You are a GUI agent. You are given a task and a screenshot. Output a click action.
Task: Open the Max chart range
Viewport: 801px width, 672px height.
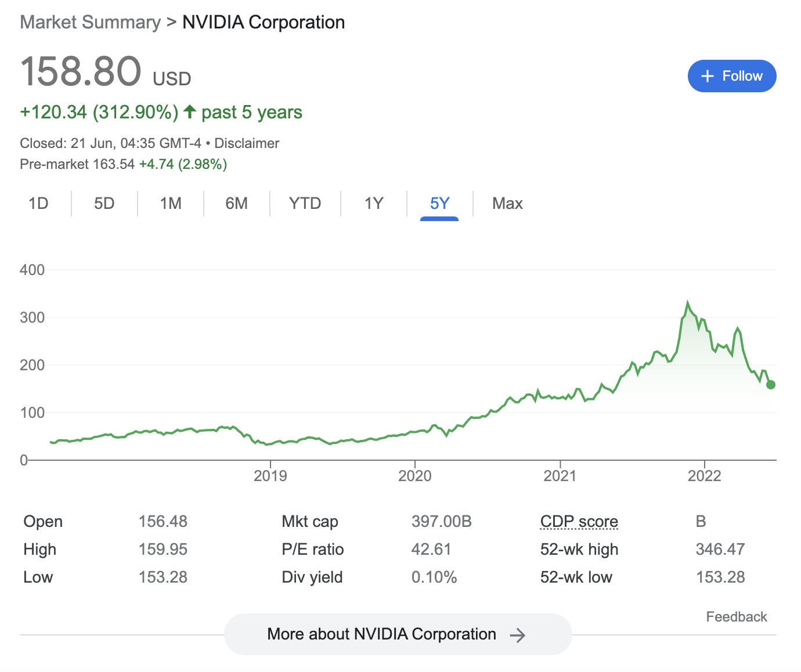point(507,204)
